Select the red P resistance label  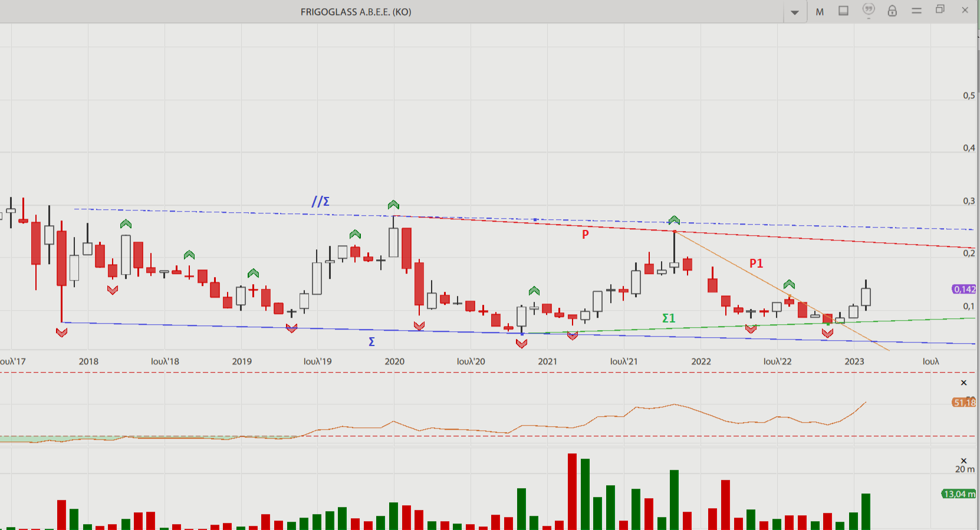point(586,235)
